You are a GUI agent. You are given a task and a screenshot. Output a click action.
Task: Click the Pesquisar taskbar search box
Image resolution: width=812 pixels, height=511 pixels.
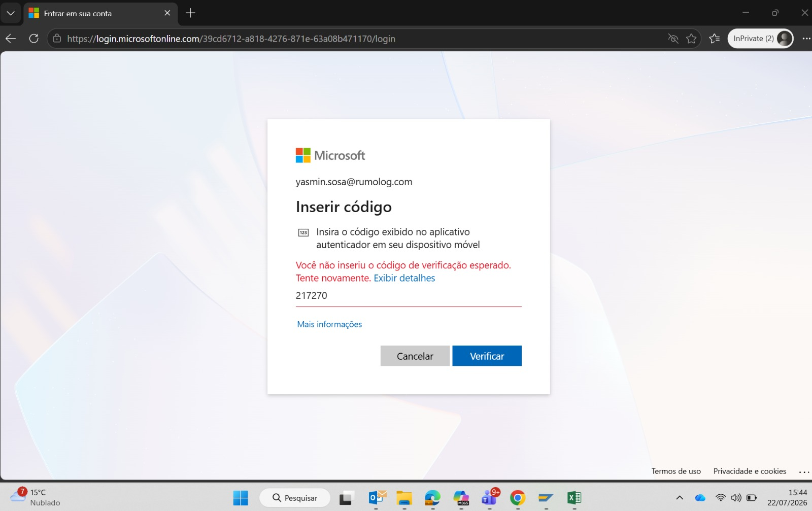click(295, 498)
